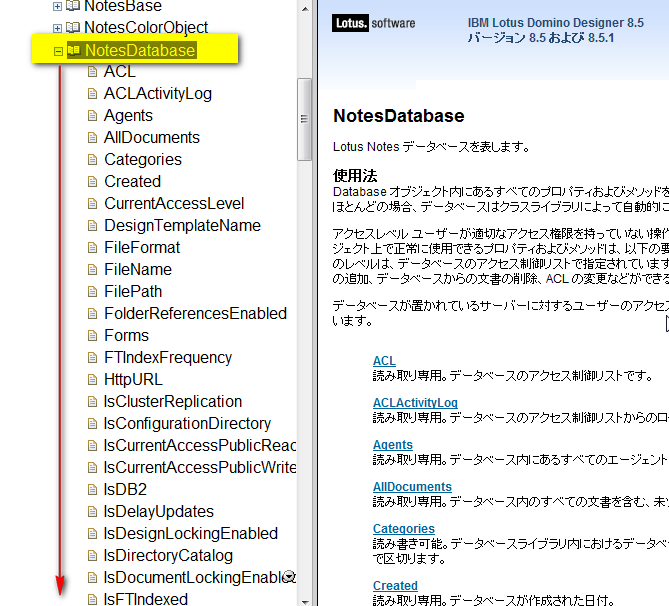Click the page icon beside FTIndexFrequency
Screen dimensions: 669x606
pos(92,358)
